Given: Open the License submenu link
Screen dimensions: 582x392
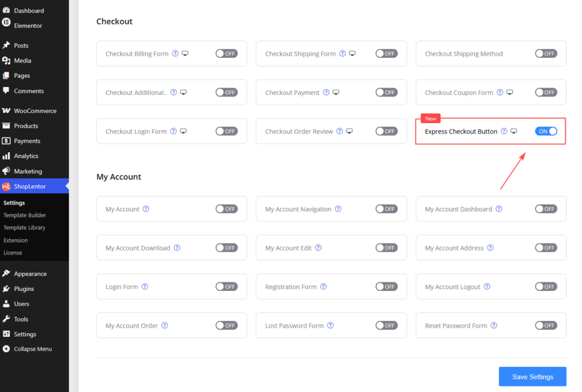Looking at the screenshot, I should (13, 253).
